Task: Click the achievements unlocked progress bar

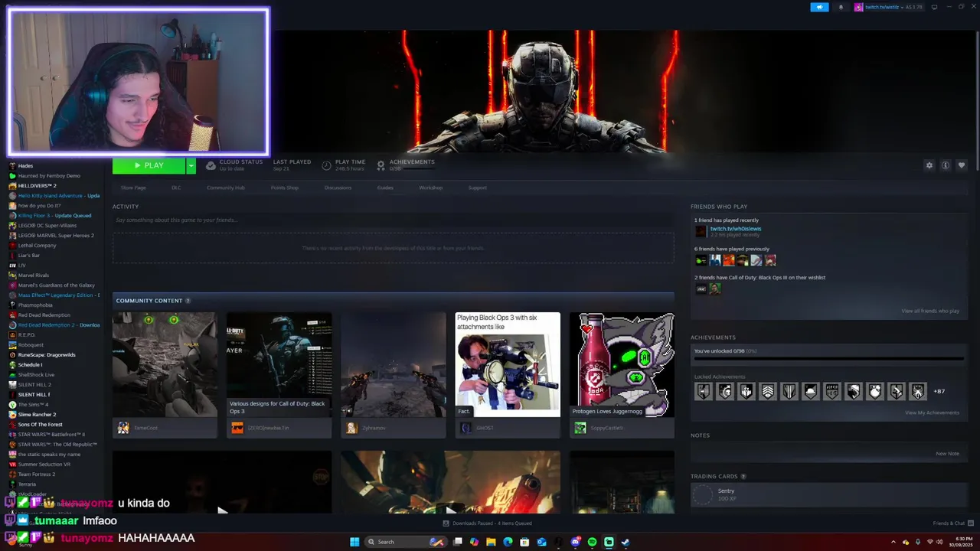Action: (828, 358)
